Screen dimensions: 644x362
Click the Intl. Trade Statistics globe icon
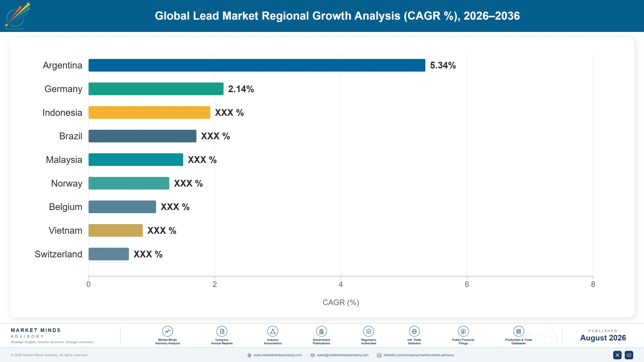point(414,331)
